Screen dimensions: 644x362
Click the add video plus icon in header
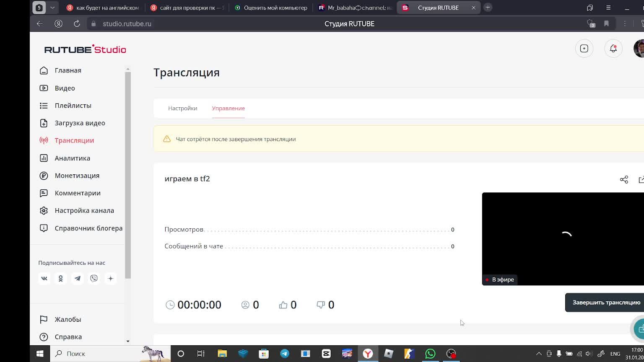[584, 49]
